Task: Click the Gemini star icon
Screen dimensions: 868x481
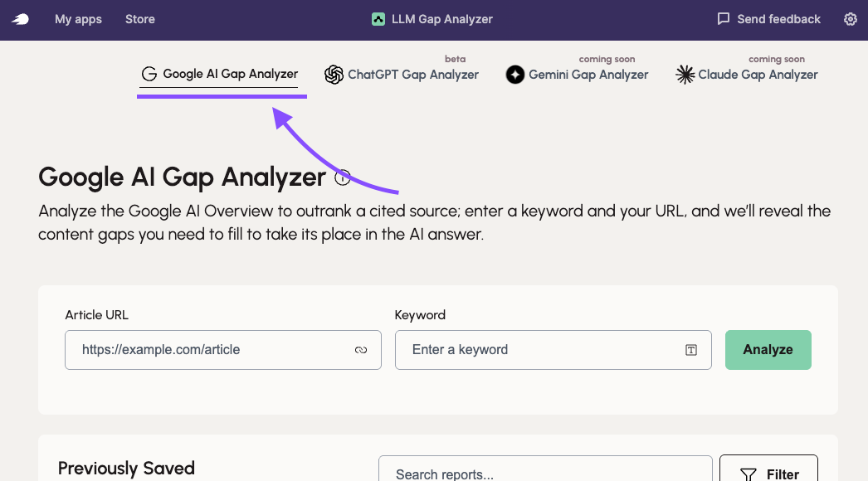Action: 514,75
